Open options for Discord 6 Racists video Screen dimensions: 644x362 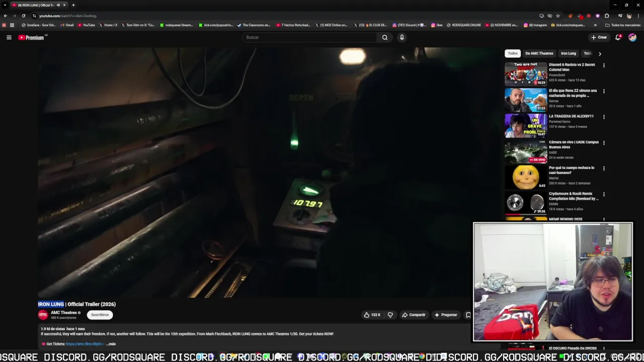(604, 65)
